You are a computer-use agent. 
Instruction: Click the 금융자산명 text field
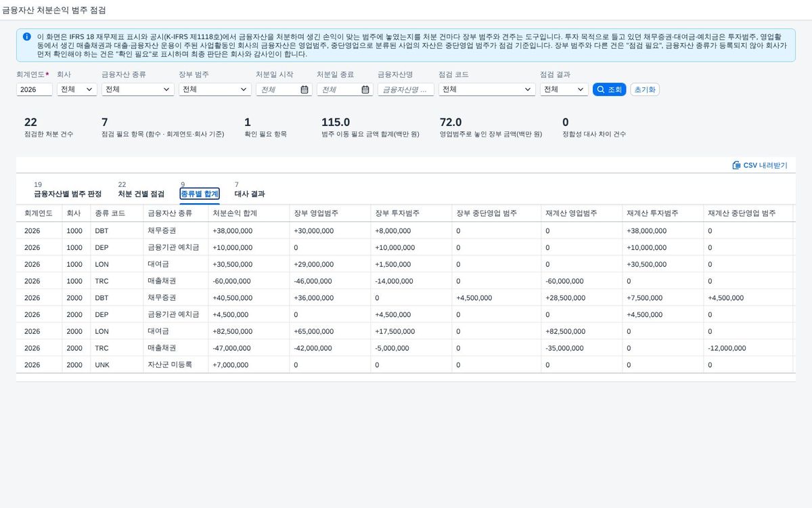(x=406, y=89)
